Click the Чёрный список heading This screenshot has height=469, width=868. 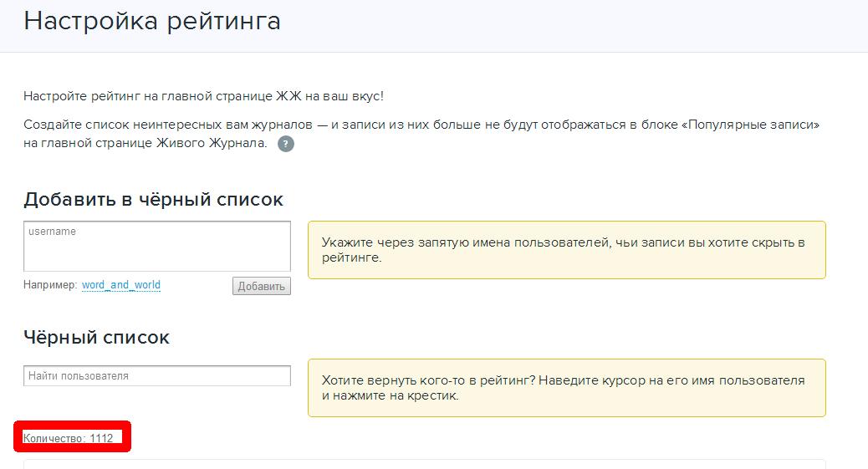click(x=96, y=337)
